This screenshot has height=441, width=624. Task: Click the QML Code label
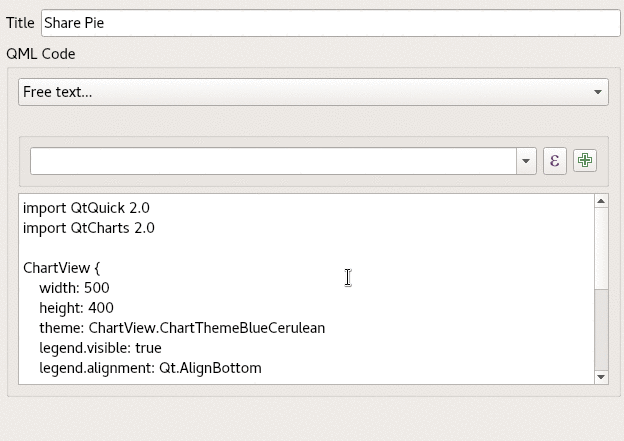tap(41, 54)
